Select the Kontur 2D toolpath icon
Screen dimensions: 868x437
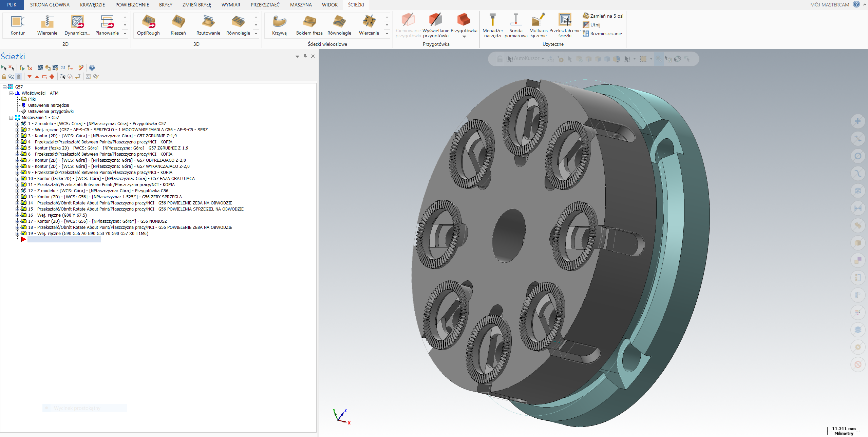(x=18, y=25)
